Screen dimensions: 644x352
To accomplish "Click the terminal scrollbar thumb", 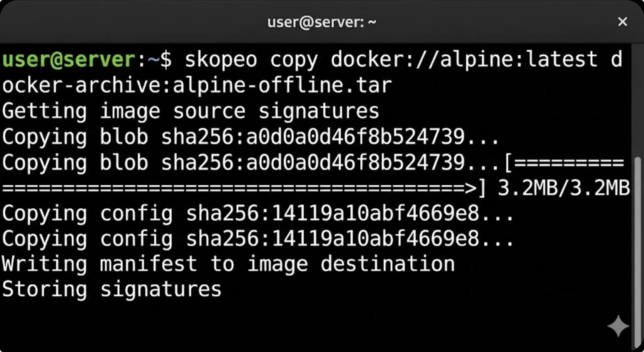I will coord(637,251).
